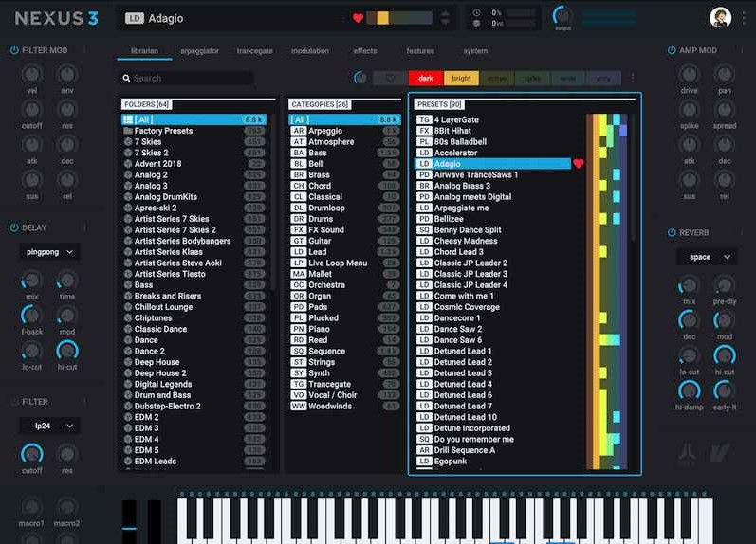This screenshot has width=756, height=544.
Task: Open main menu dots beside avatar
Action: coord(745,18)
